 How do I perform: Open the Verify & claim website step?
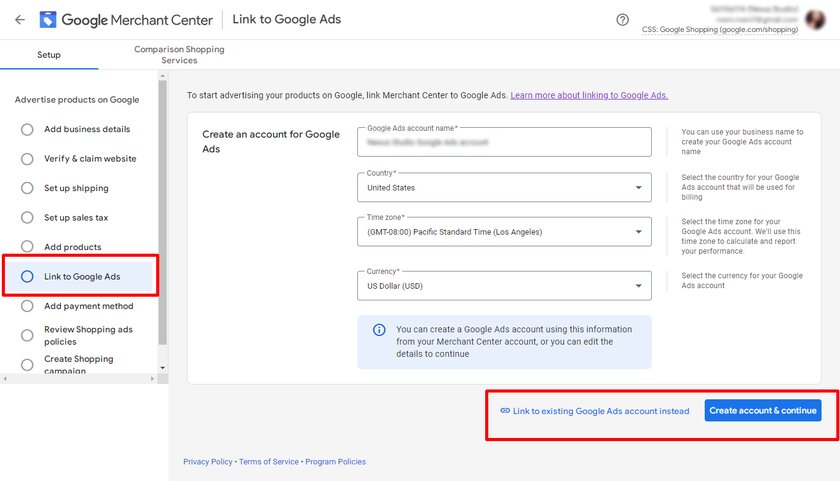click(90, 159)
